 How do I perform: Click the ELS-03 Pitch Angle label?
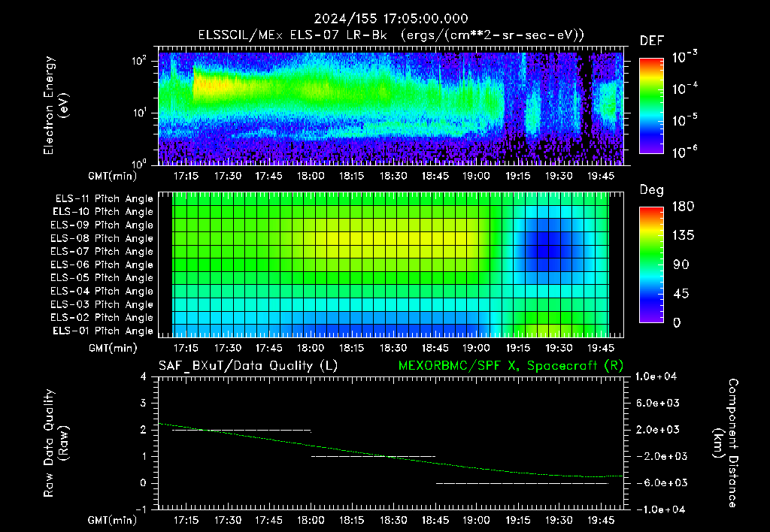point(102,304)
